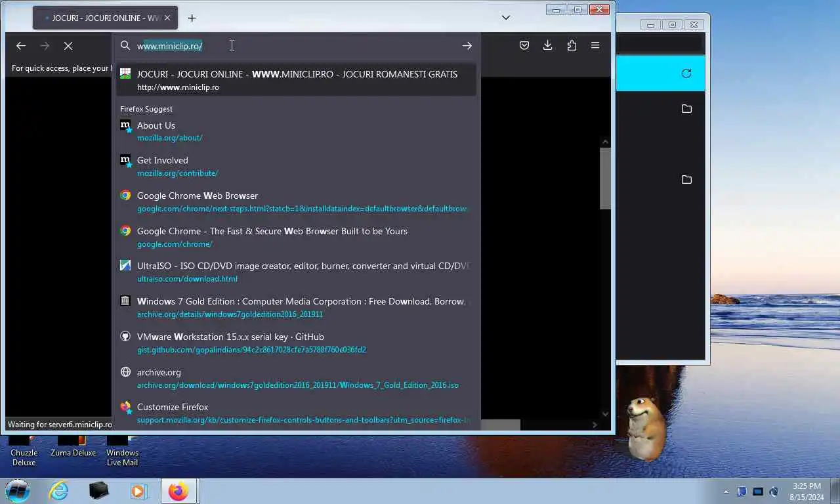Open a new tab with plus button

[192, 18]
